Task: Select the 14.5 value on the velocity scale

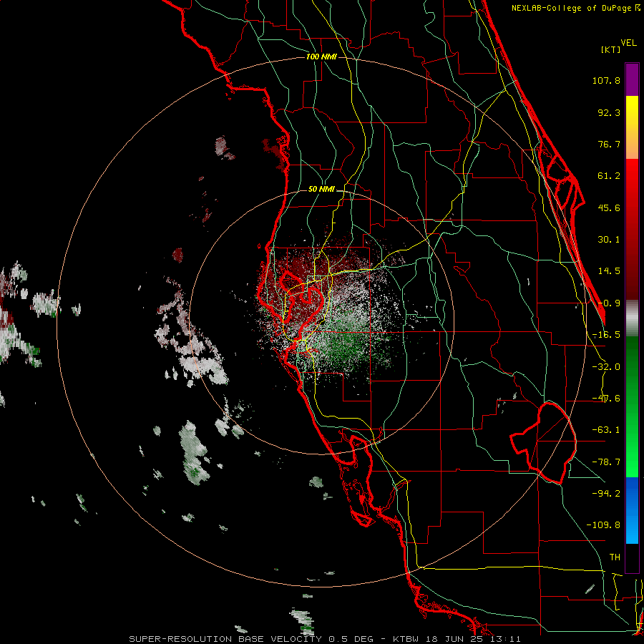Action: click(609, 271)
